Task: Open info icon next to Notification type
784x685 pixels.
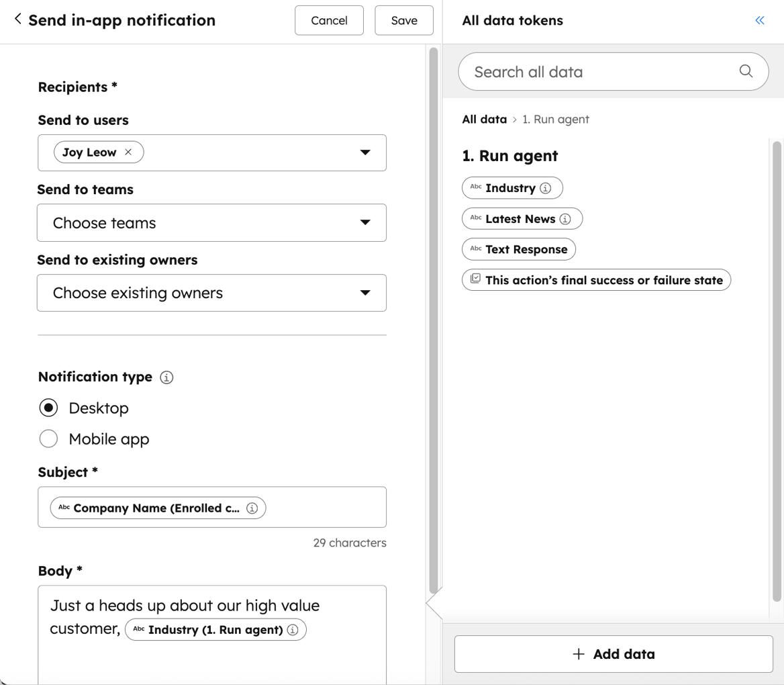Action: click(166, 377)
